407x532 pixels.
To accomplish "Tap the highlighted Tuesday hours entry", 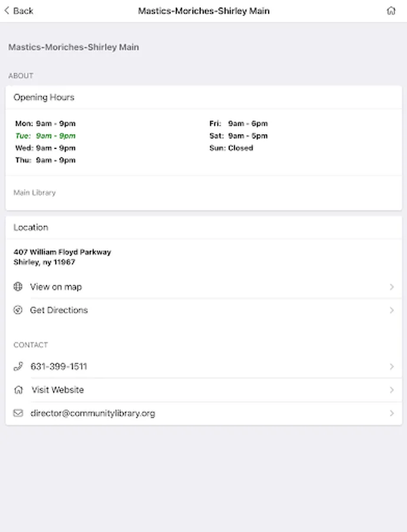I will 45,136.
